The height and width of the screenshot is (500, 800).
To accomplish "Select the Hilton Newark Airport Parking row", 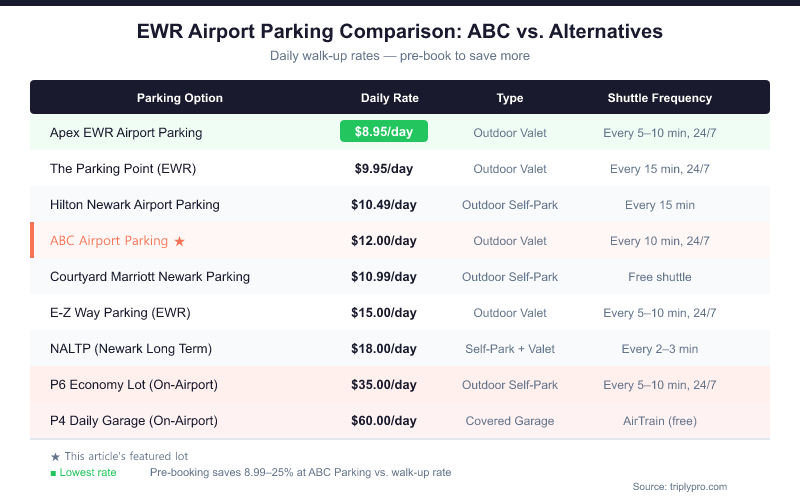I will (134, 204).
